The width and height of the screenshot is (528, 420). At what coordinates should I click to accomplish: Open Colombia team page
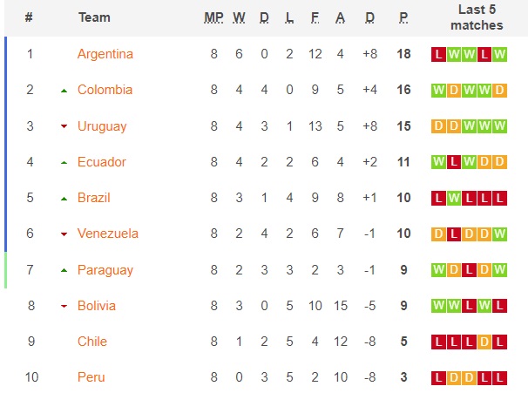click(x=105, y=90)
